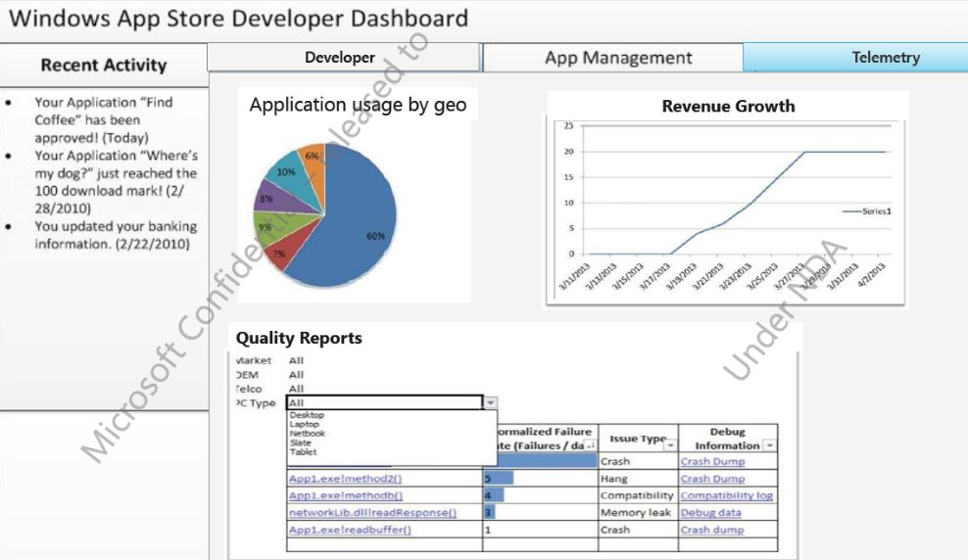Switch to the Developer tab
The height and width of the screenshot is (560, 968).
click(340, 58)
